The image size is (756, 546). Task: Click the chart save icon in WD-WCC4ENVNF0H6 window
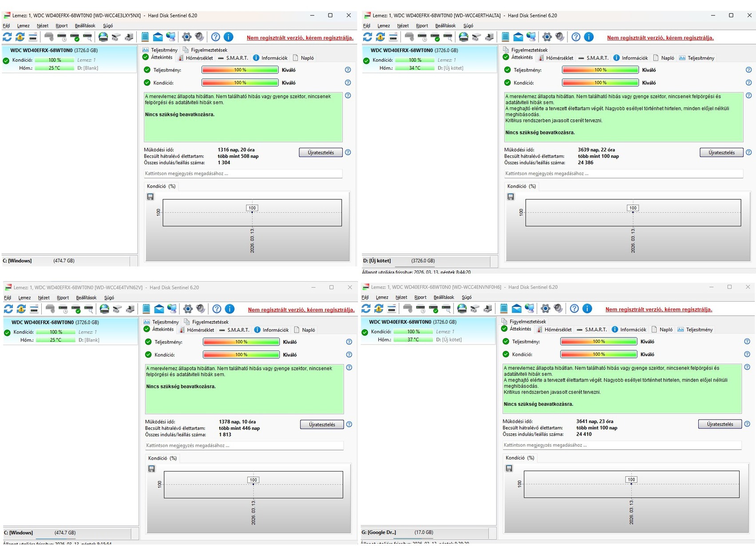pos(509,468)
